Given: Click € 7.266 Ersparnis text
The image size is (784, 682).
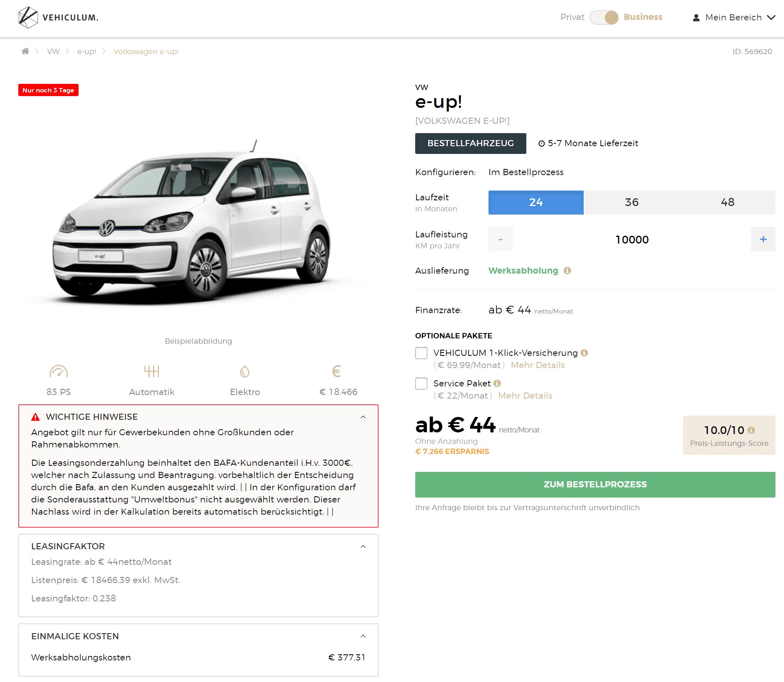Looking at the screenshot, I should pyautogui.click(x=452, y=452).
